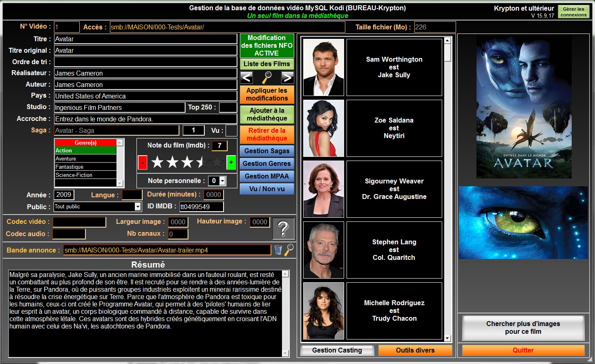Click the Accroche tagline field
Viewport: 595px width, 364px height.
(145, 119)
